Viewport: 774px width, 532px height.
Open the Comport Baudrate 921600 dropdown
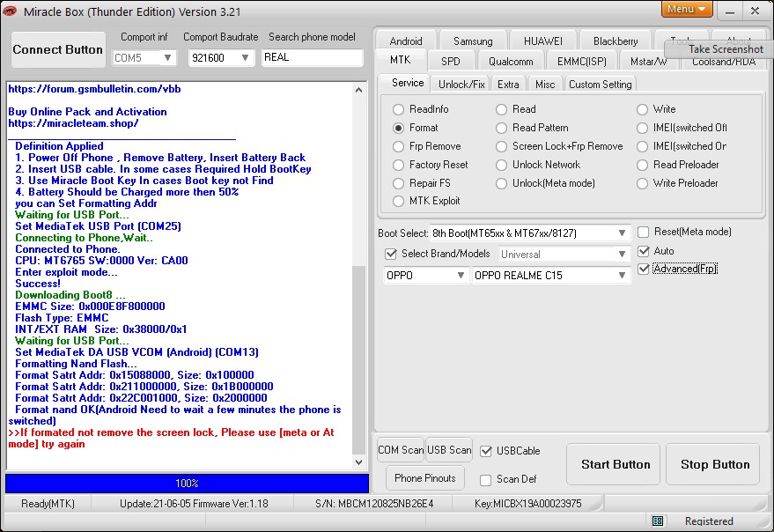pyautogui.click(x=245, y=58)
